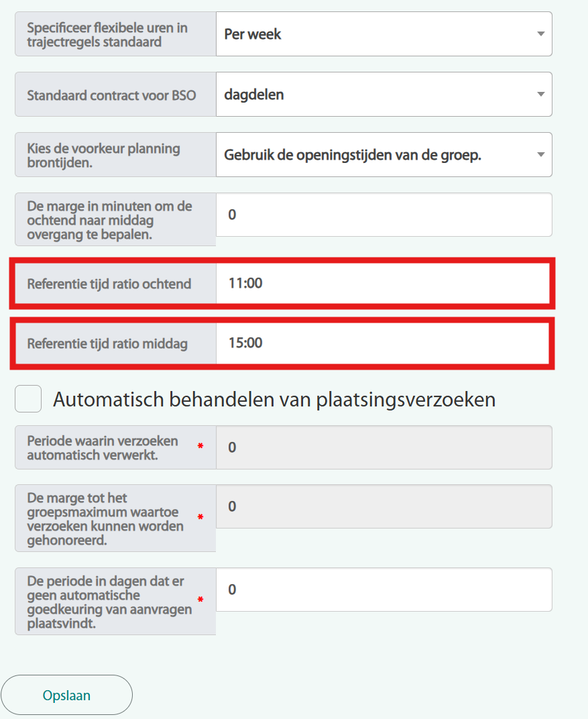This screenshot has width=588, height=719.
Task: Open the Standaard contract voor BSO dropdown
Action: tap(375, 95)
